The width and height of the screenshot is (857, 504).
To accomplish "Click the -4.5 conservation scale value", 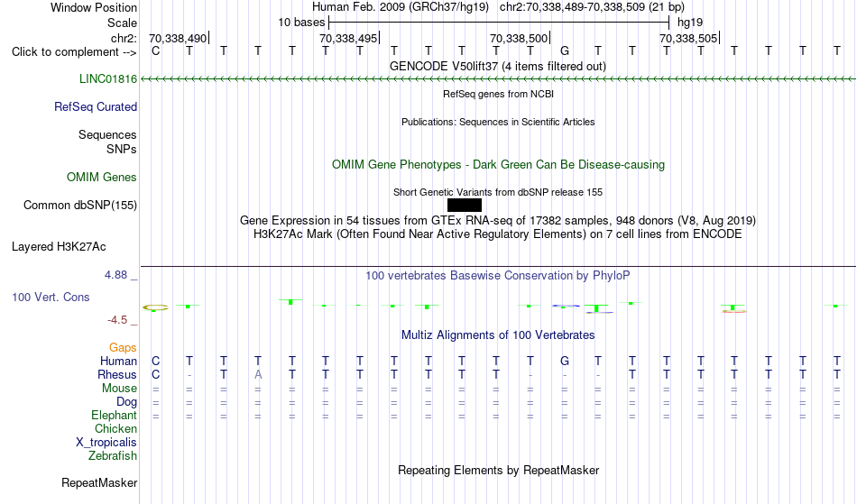I will click(x=117, y=319).
